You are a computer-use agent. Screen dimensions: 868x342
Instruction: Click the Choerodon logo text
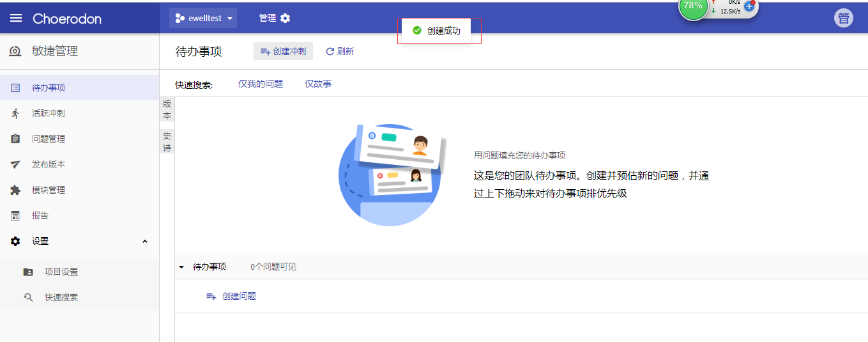tap(67, 19)
